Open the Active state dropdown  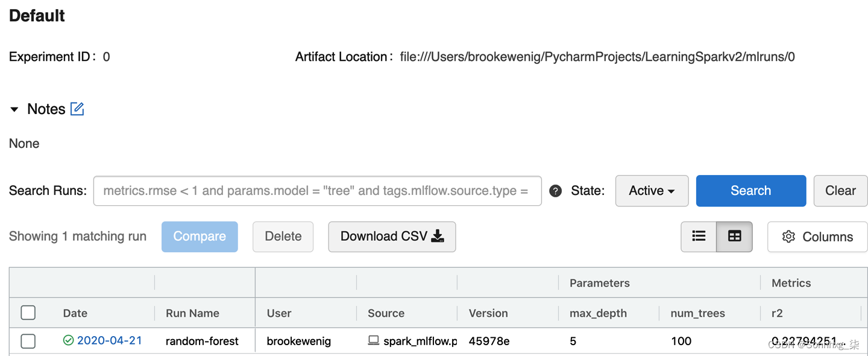tap(652, 191)
